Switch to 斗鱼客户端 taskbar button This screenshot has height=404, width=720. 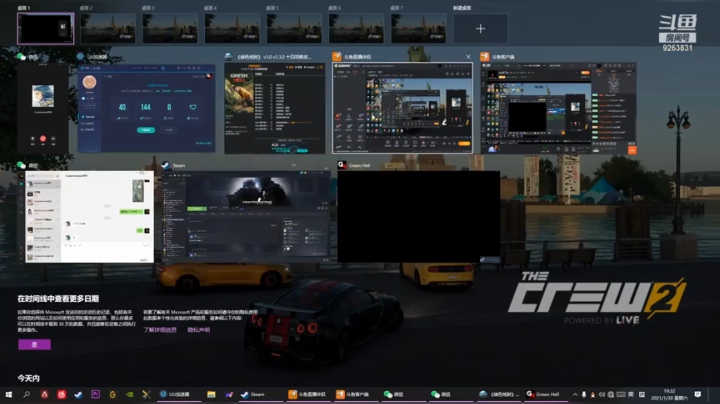(355, 394)
